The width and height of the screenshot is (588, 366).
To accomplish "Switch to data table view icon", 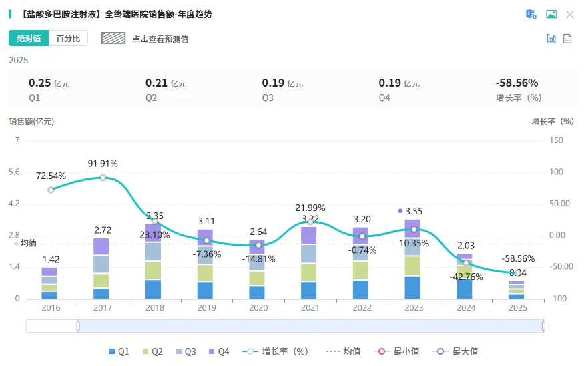I will pyautogui.click(x=567, y=39).
